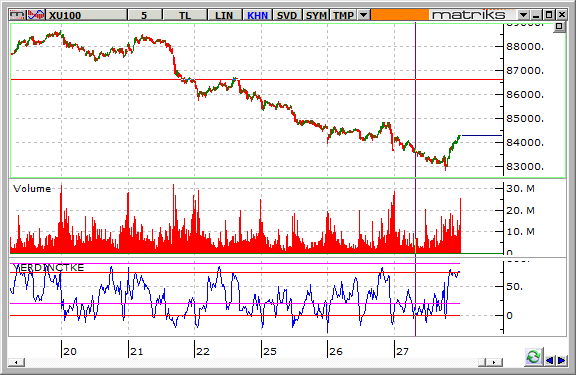Close the XU100 chart window
The width and height of the screenshot is (576, 375).
click(562, 15)
